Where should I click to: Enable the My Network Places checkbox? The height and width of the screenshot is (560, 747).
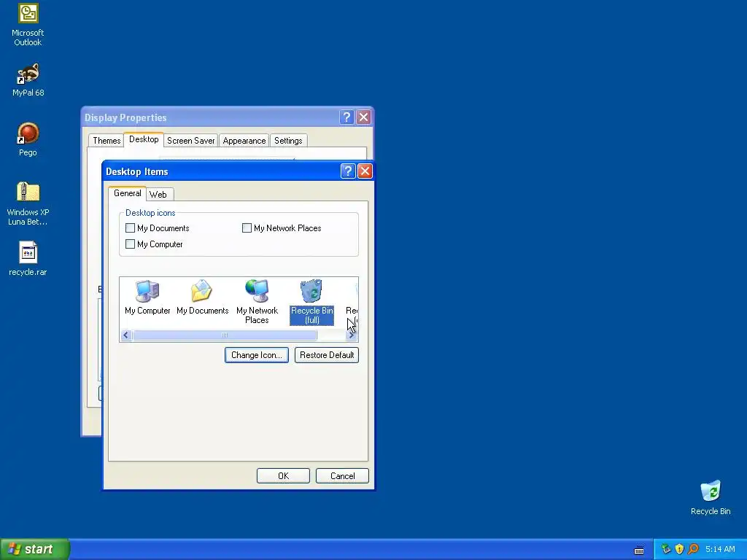[247, 228]
